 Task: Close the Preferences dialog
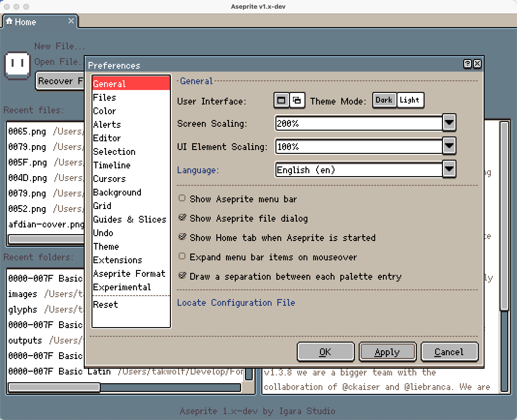[x=477, y=63]
